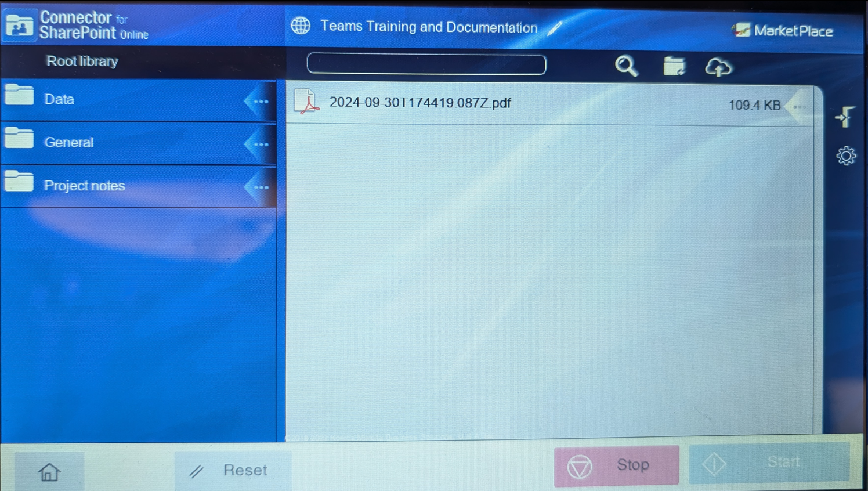Tap the Stop button
868x491 pixels.
coord(616,465)
